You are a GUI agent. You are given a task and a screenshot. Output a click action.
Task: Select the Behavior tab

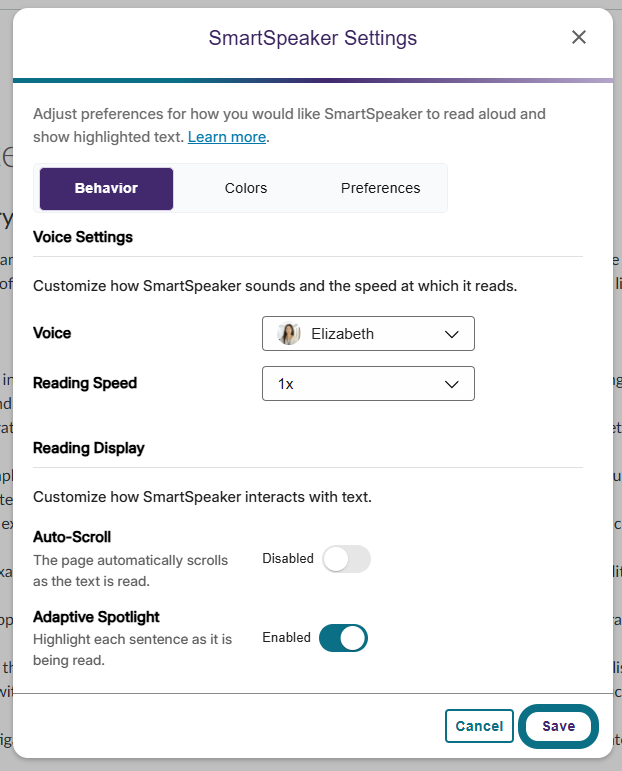coord(106,188)
